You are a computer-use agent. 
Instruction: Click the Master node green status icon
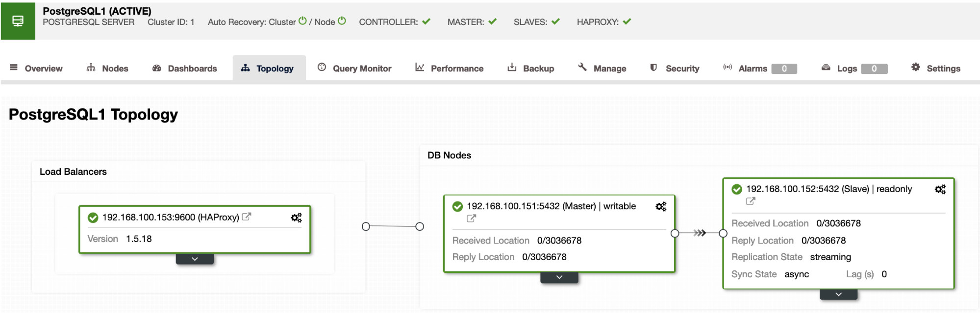(457, 206)
